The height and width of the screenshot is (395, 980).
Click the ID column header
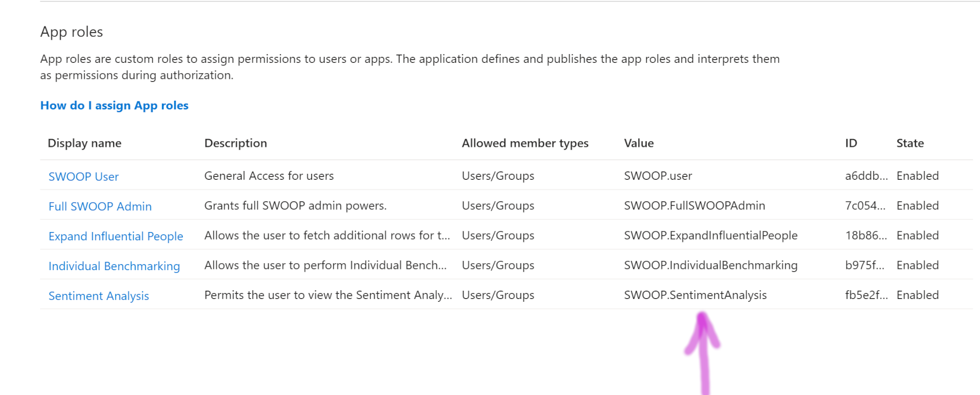pos(851,143)
